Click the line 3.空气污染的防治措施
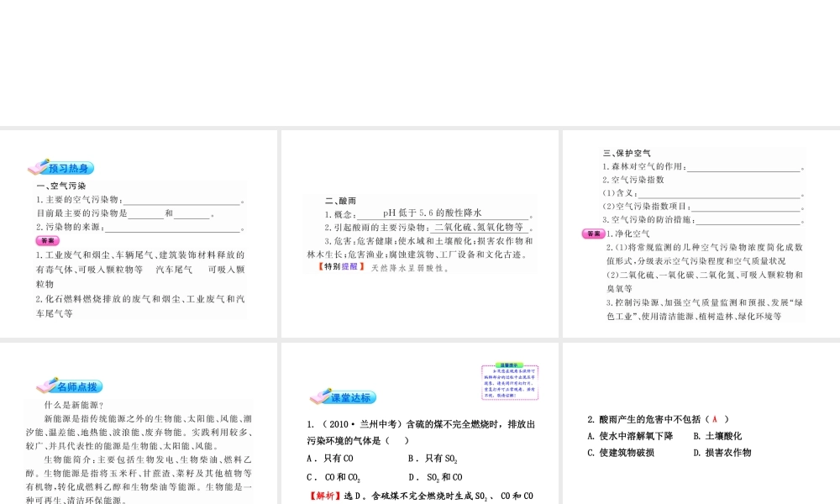Image resolution: width=840 pixels, height=504 pixels. tap(703, 220)
